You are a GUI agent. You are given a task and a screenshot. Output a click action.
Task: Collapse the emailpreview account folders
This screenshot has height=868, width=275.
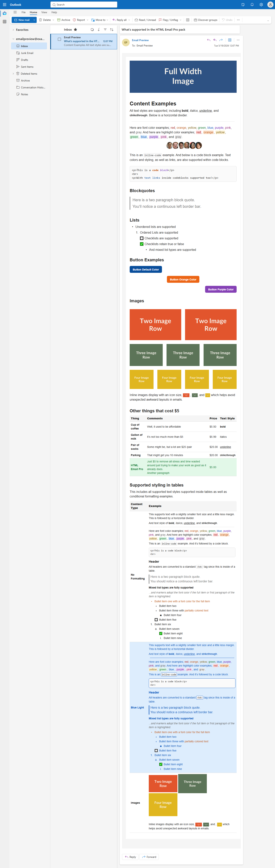13,39
